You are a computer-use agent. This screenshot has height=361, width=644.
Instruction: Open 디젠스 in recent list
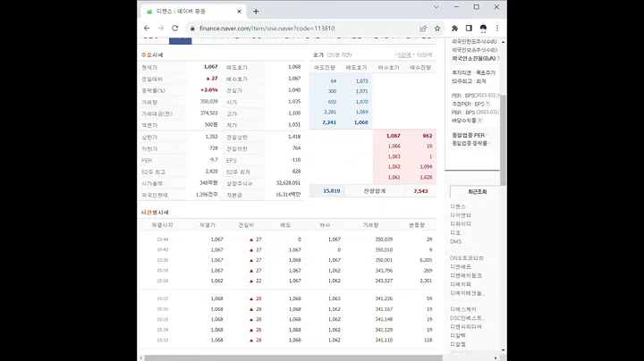(458, 206)
